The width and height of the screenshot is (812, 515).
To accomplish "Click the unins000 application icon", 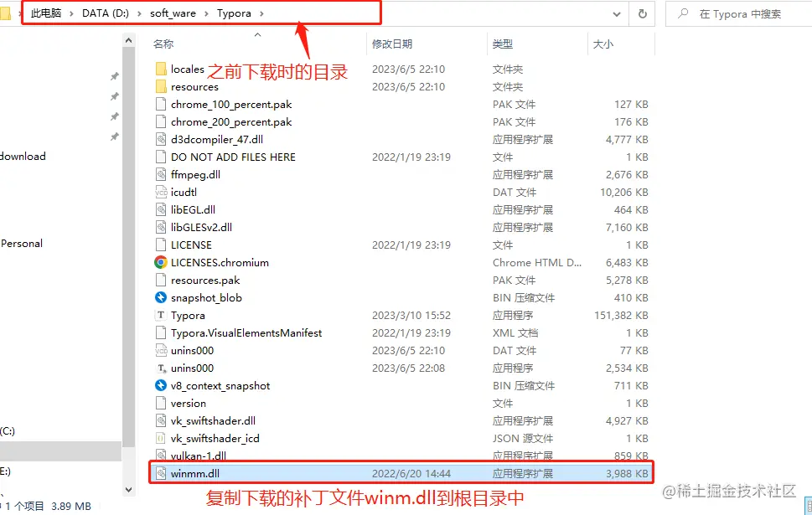I will point(161,368).
